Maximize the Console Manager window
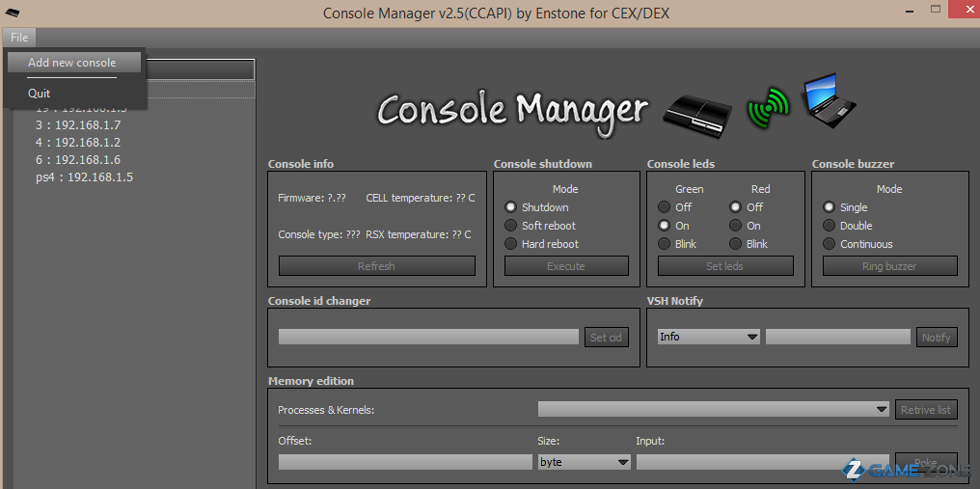 (x=936, y=9)
